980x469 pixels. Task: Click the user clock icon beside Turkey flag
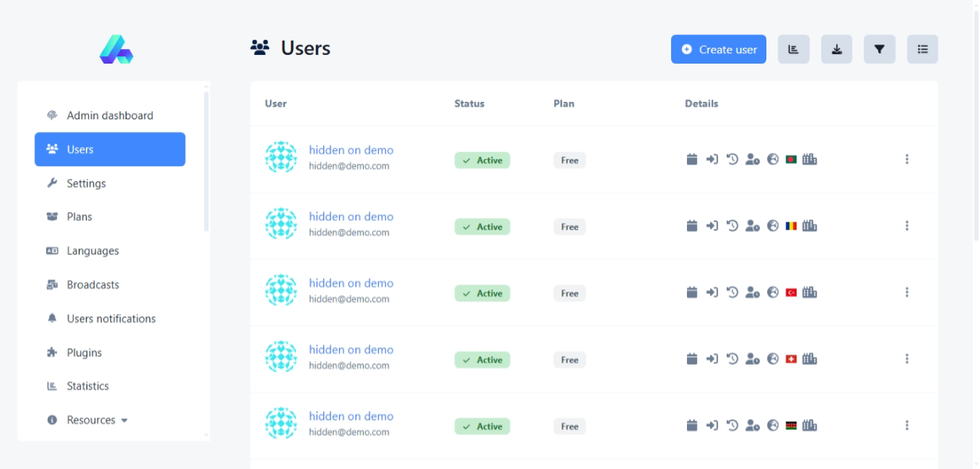(x=752, y=293)
